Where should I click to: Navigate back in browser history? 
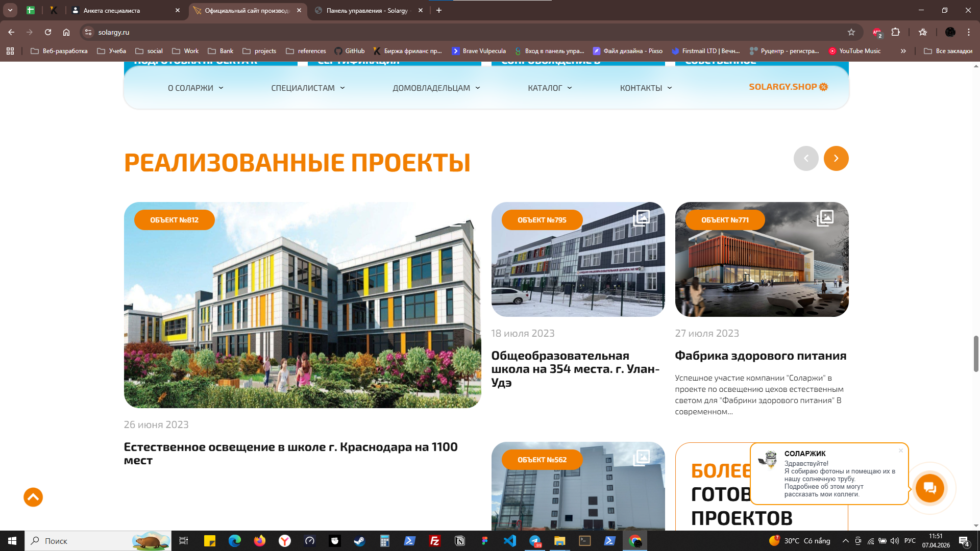click(x=11, y=32)
